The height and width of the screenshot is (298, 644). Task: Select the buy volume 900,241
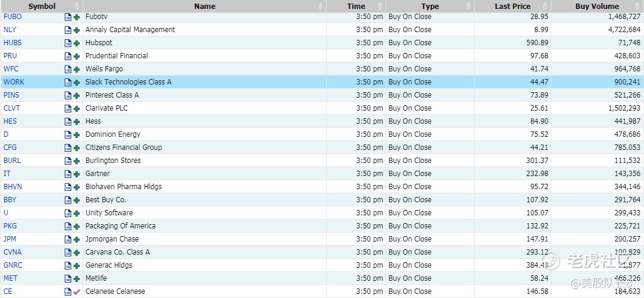click(x=627, y=82)
